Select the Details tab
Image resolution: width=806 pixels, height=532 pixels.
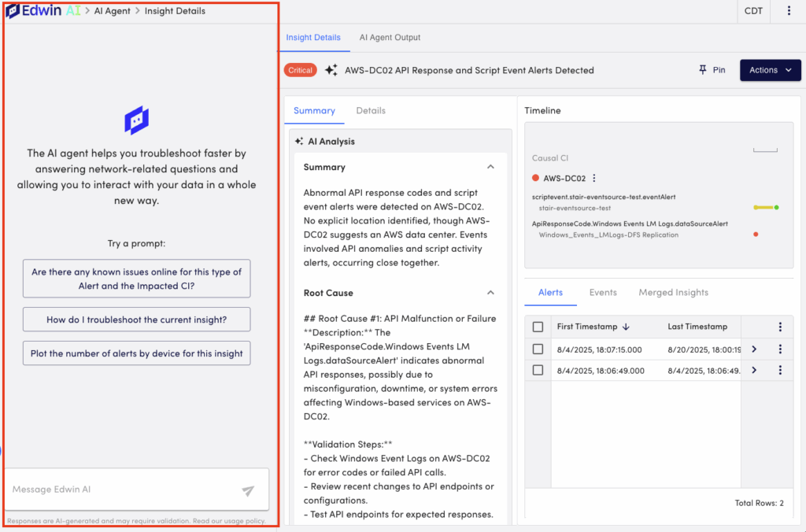pyautogui.click(x=371, y=110)
